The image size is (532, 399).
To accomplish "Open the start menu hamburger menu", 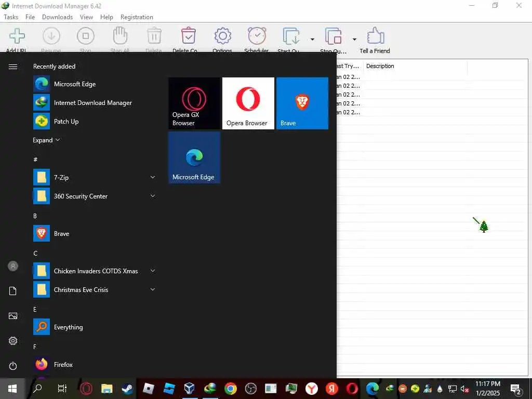I will pos(13,66).
